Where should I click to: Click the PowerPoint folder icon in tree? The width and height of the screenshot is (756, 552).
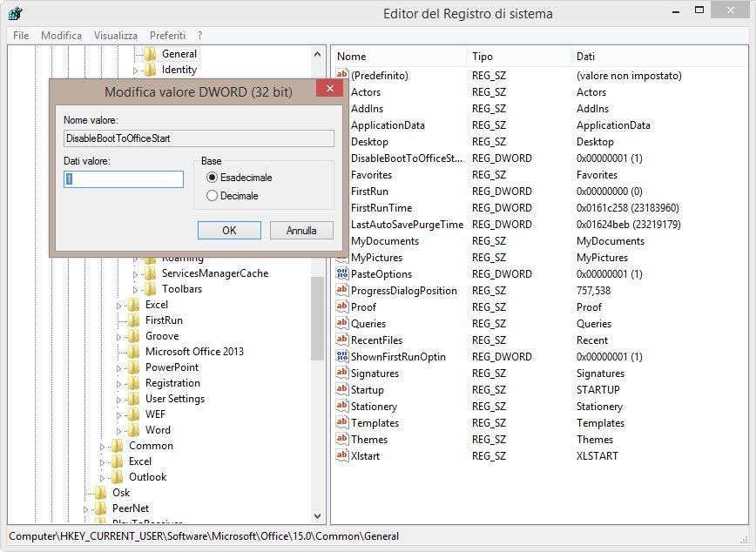pos(132,367)
